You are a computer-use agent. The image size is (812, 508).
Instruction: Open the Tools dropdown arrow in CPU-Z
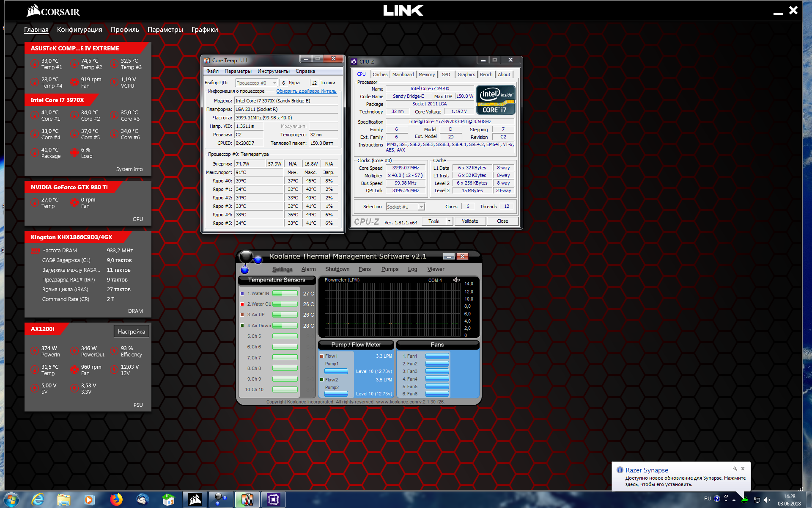449,221
